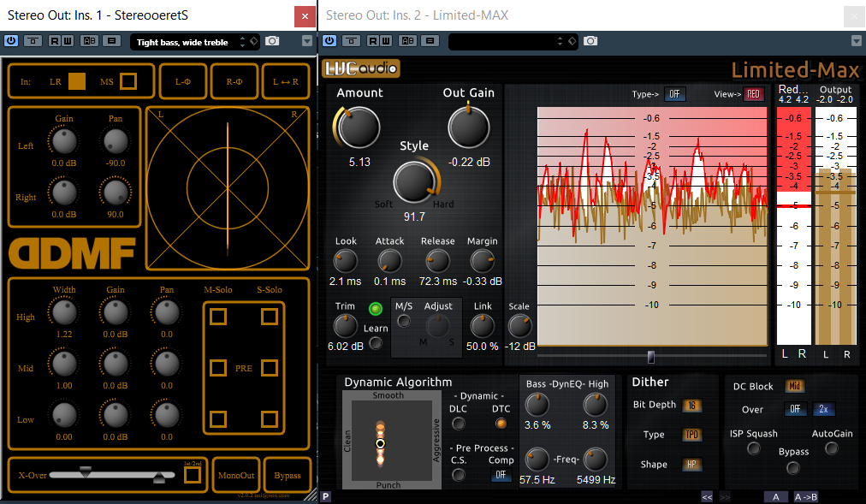Click the StereooeretS power bypass icon
The image size is (866, 504).
pos(11,40)
